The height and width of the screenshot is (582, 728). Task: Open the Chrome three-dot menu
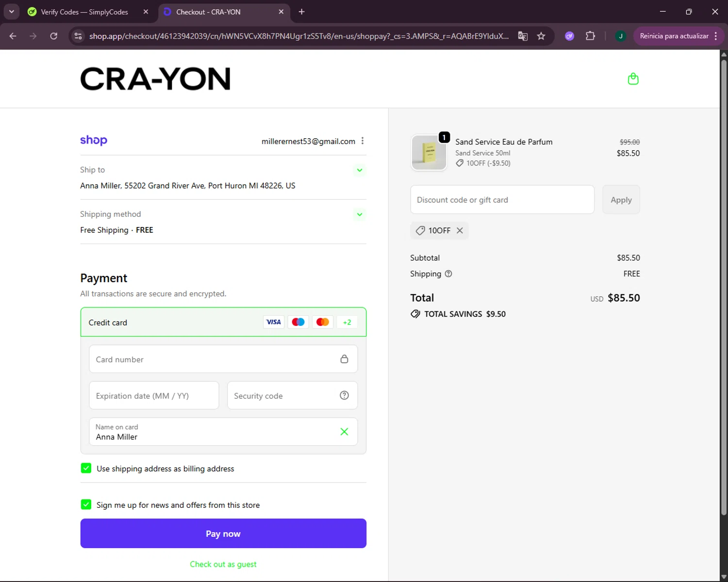coord(716,36)
